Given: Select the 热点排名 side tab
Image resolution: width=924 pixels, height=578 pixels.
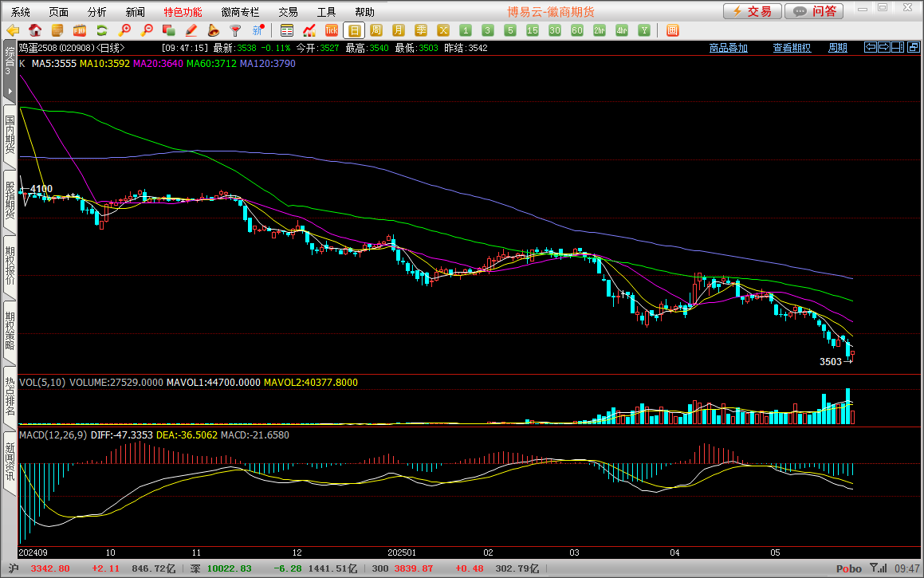Looking at the screenshot, I should [x=10, y=396].
